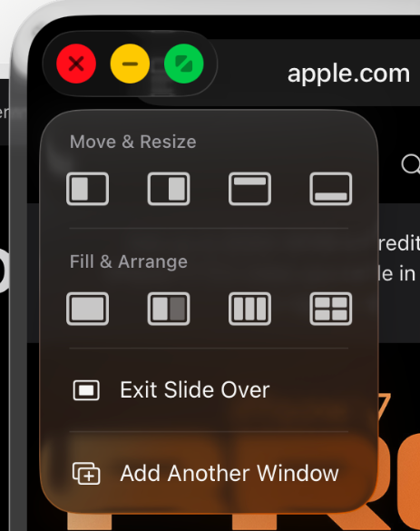This screenshot has height=531, width=420.
Task: Minimize window using yellow button
Action: click(130, 64)
